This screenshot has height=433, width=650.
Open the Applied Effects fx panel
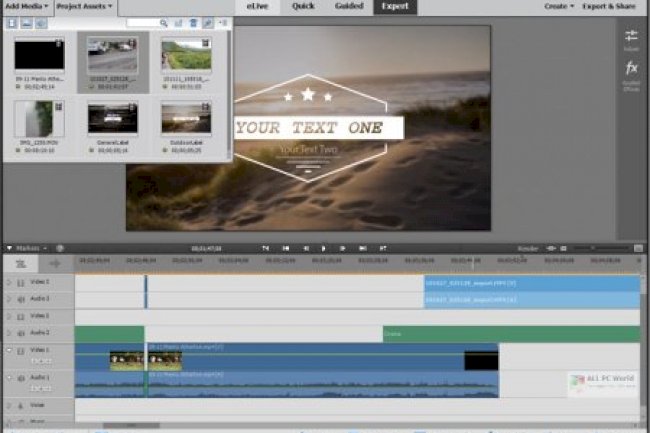[631, 69]
